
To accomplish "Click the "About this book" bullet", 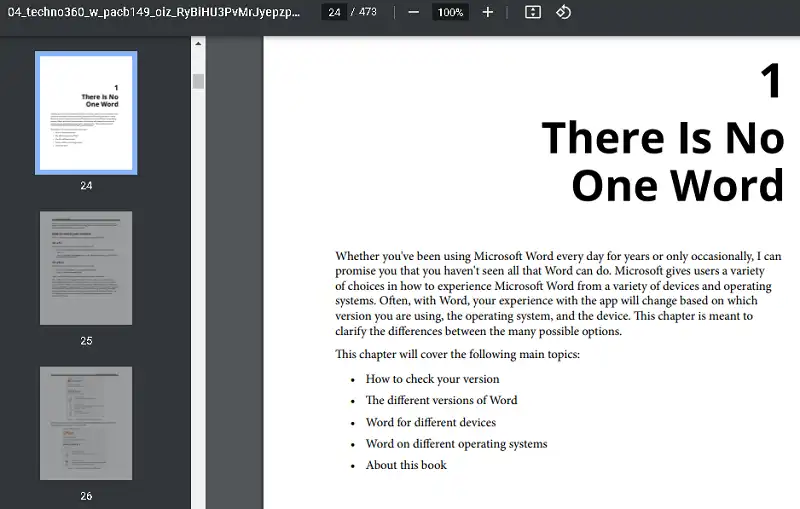I will [x=406, y=465].
